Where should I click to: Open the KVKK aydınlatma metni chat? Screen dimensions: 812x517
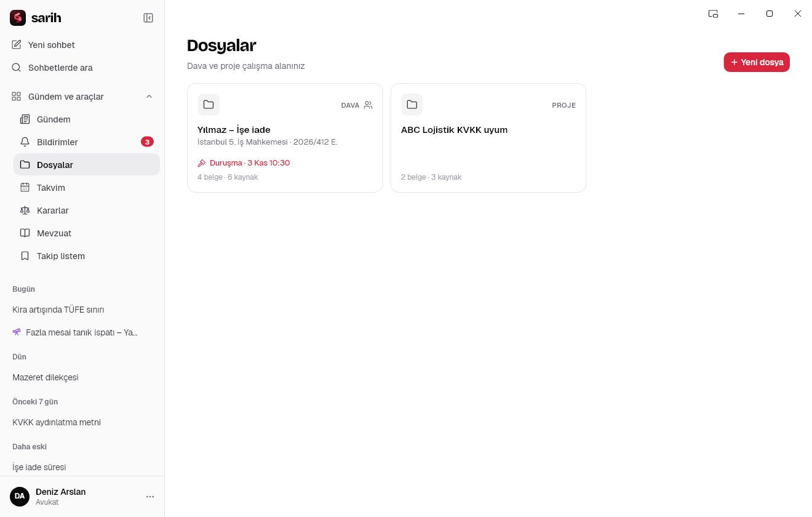click(82, 422)
